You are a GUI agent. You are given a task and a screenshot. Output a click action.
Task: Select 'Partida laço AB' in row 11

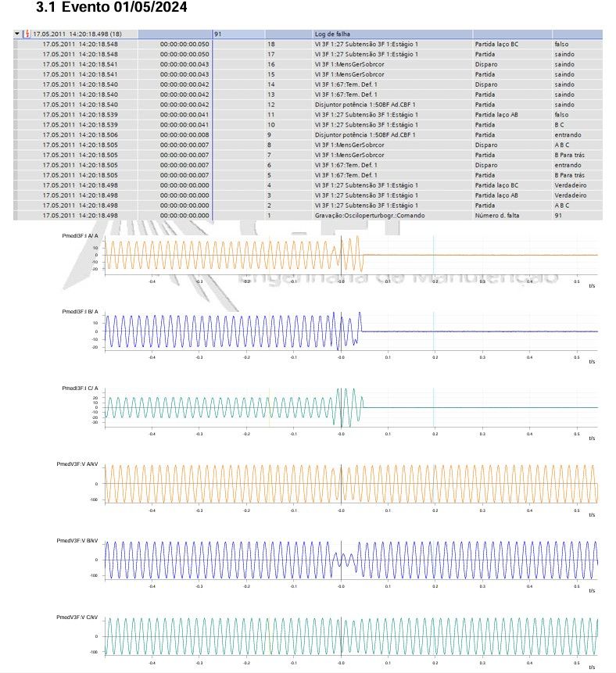496,115
